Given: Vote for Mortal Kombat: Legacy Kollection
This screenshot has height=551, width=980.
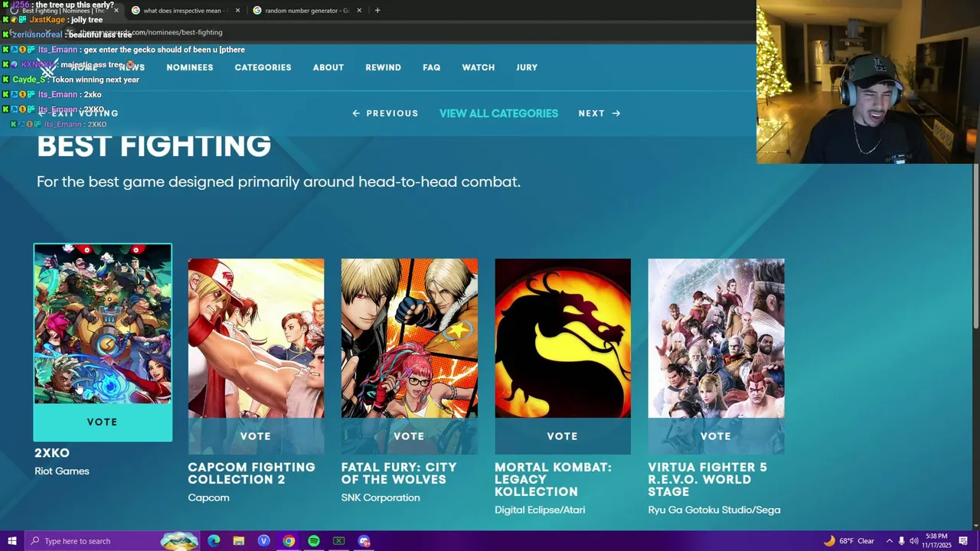Looking at the screenshot, I should coord(563,436).
